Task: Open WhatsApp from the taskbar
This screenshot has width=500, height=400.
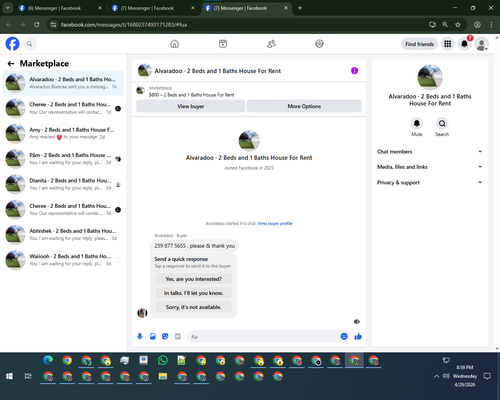Action: click(x=163, y=360)
